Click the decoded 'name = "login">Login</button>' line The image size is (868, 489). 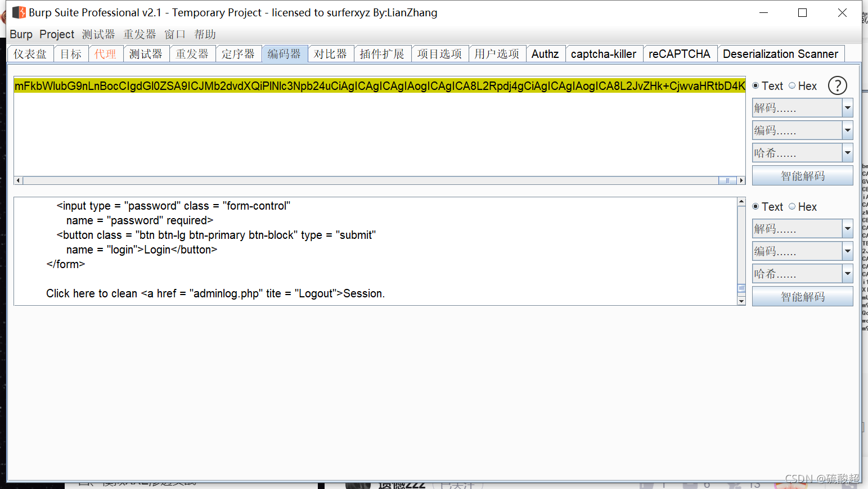tap(142, 250)
